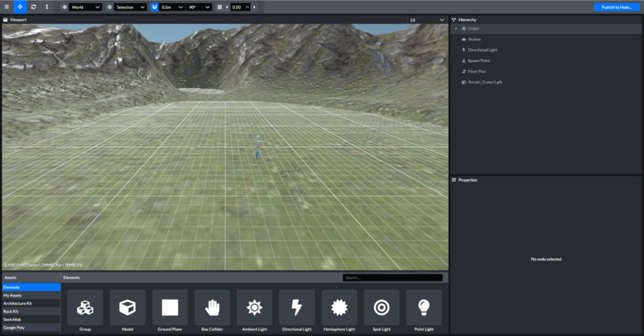Screen dimensions: 644x336
Task: Select the Translate move tool
Action: click(x=21, y=7)
